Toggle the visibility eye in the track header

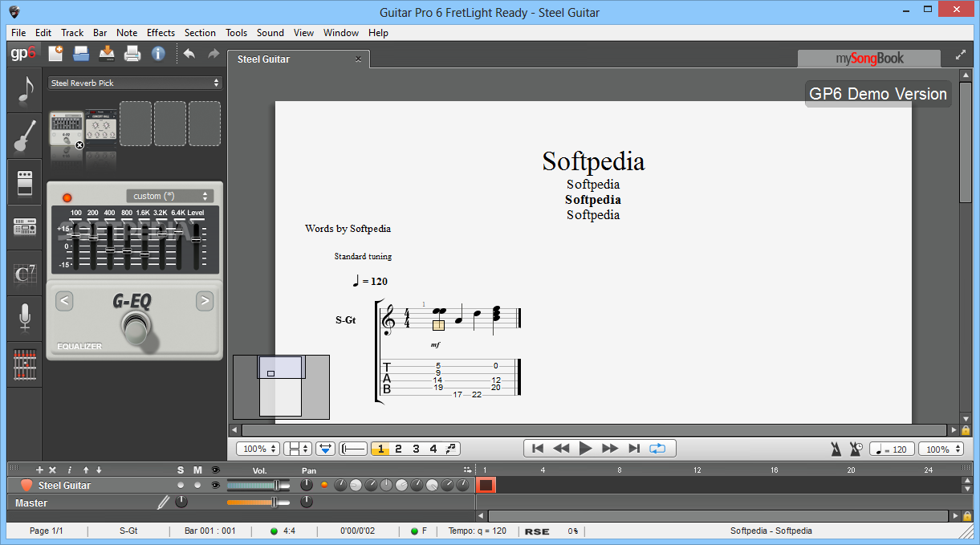click(215, 470)
